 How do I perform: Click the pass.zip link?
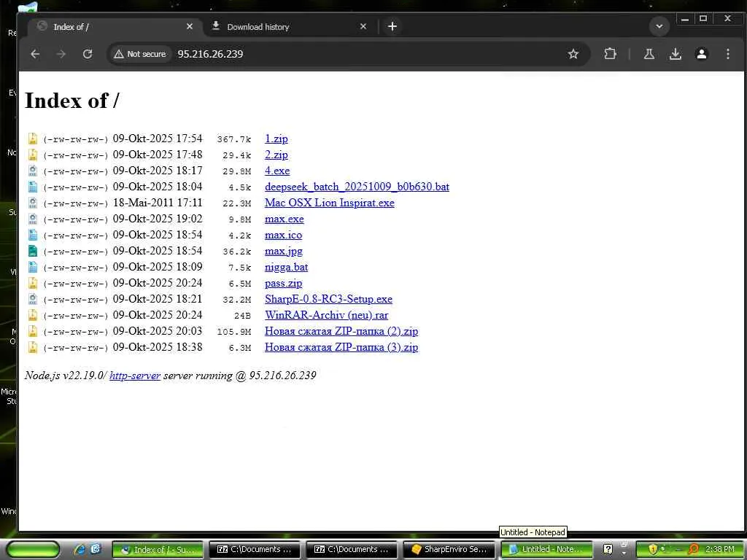(284, 284)
